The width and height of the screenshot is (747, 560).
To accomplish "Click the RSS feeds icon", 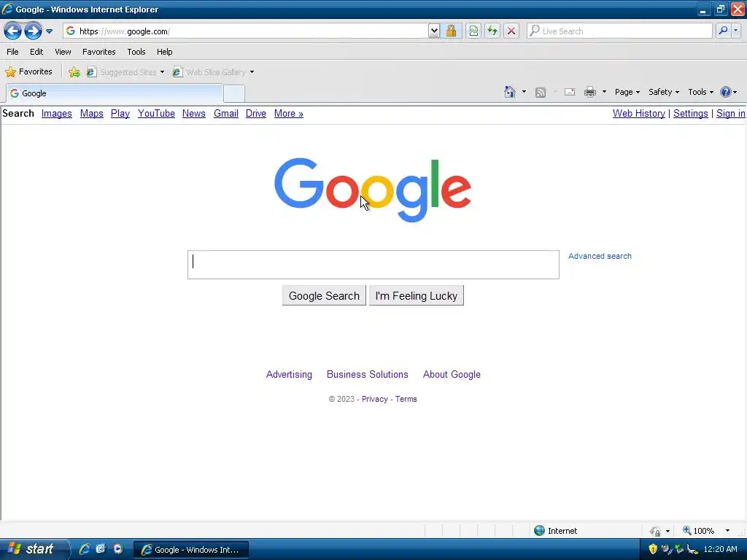I will point(541,93).
